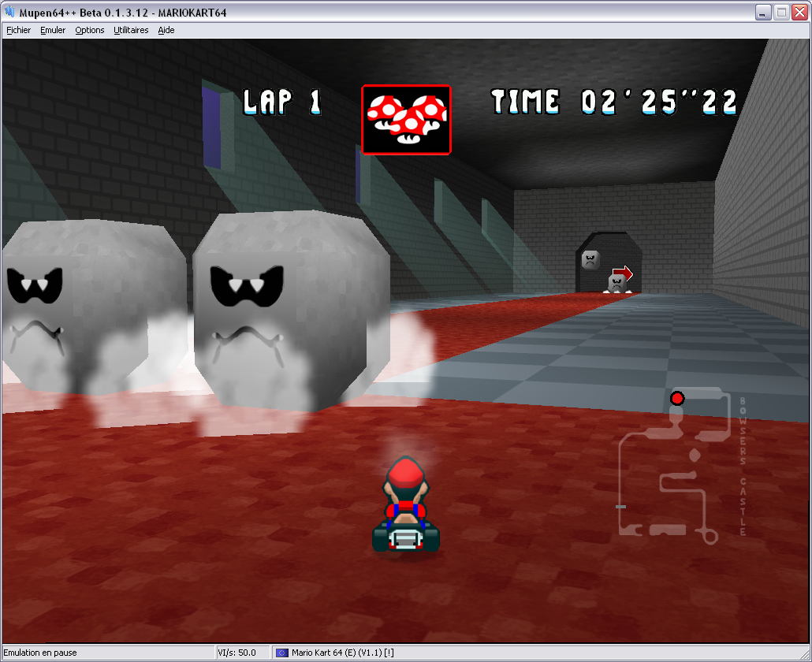Image resolution: width=812 pixels, height=662 pixels.
Task: Click the LAP 1 counter
Action: tap(282, 102)
